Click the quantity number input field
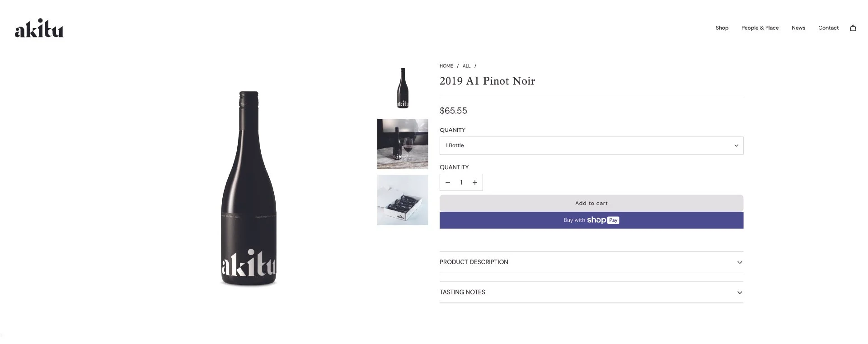The image size is (868, 344). pyautogui.click(x=461, y=182)
